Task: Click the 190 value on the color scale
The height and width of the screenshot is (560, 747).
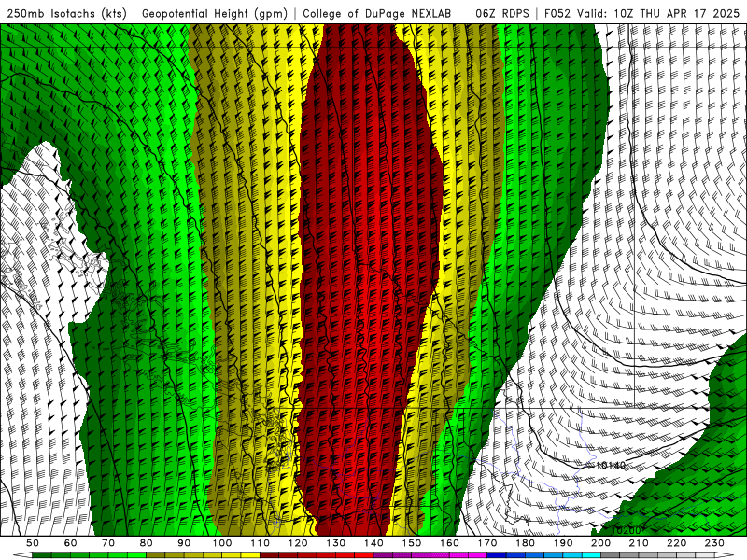Action: click(563, 543)
